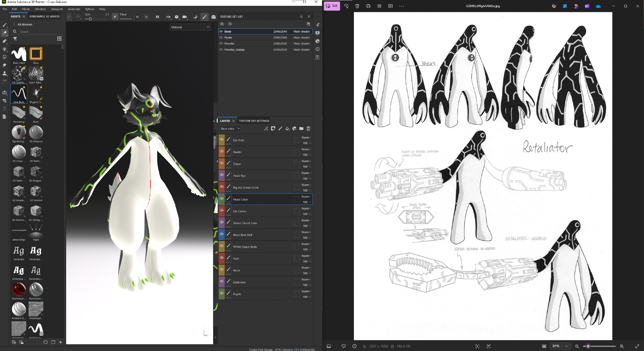The image size is (644, 351).
Task: Add a folder in the Layers panel
Action: [301, 129]
